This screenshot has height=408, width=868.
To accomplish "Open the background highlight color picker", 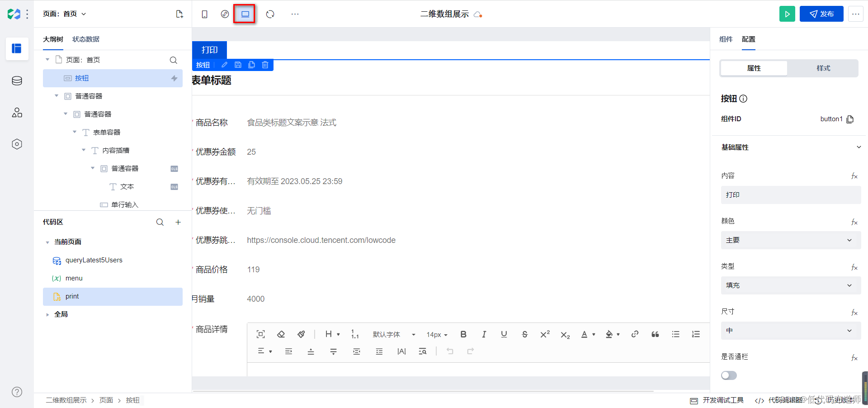I will click(x=612, y=334).
